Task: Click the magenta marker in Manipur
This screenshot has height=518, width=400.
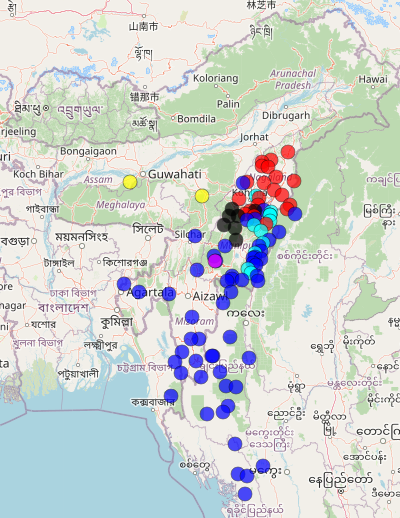Action: pyautogui.click(x=215, y=261)
